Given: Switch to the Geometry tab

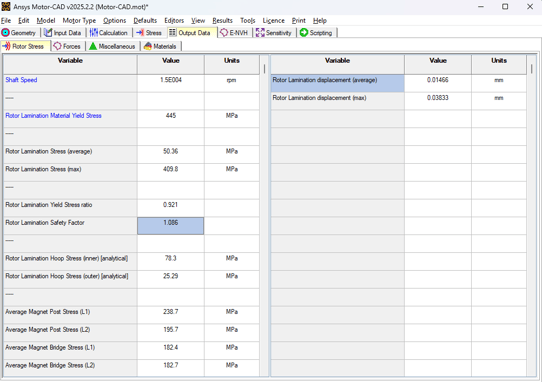Looking at the screenshot, I should [19, 33].
